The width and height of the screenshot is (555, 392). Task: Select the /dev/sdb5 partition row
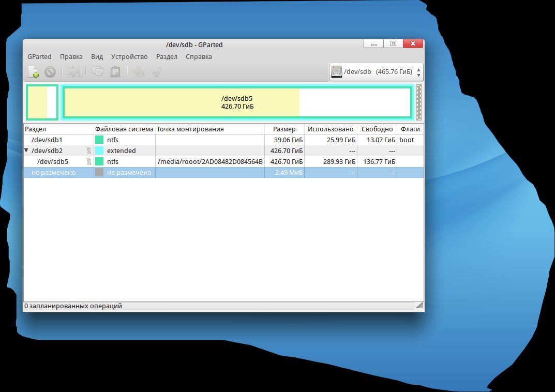[x=223, y=162]
